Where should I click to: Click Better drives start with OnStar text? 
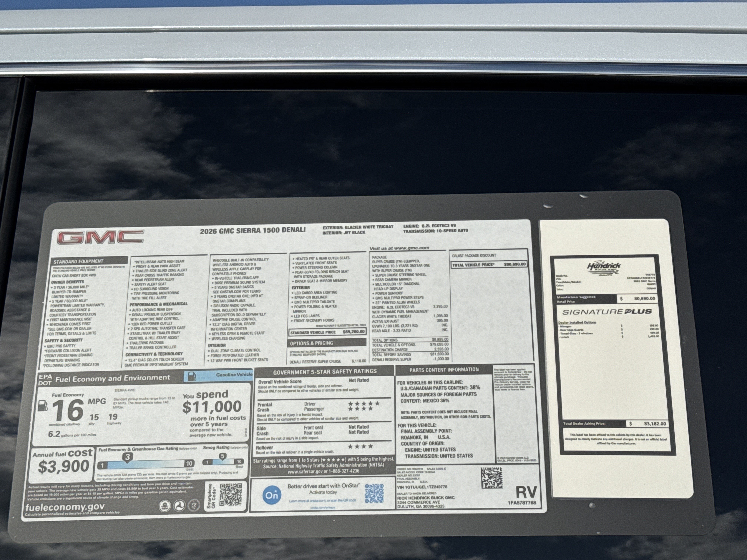(x=323, y=486)
